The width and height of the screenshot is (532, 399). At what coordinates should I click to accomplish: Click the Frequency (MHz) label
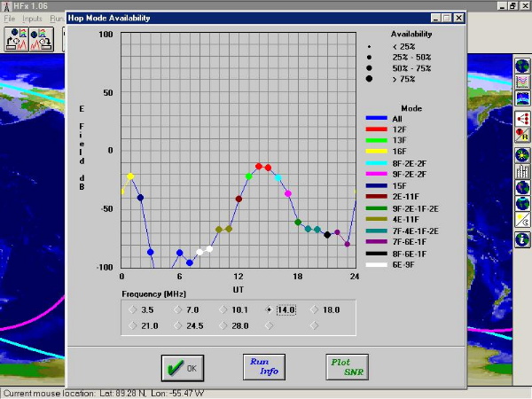pyautogui.click(x=154, y=293)
